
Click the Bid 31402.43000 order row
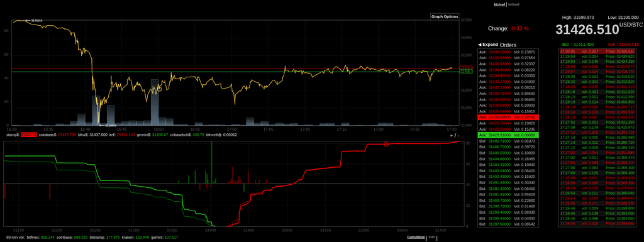click(508, 177)
